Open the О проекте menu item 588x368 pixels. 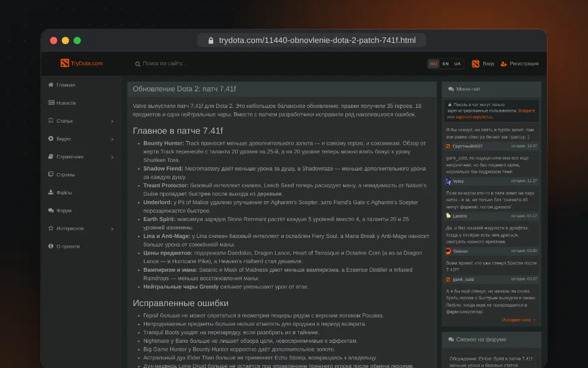(81, 247)
